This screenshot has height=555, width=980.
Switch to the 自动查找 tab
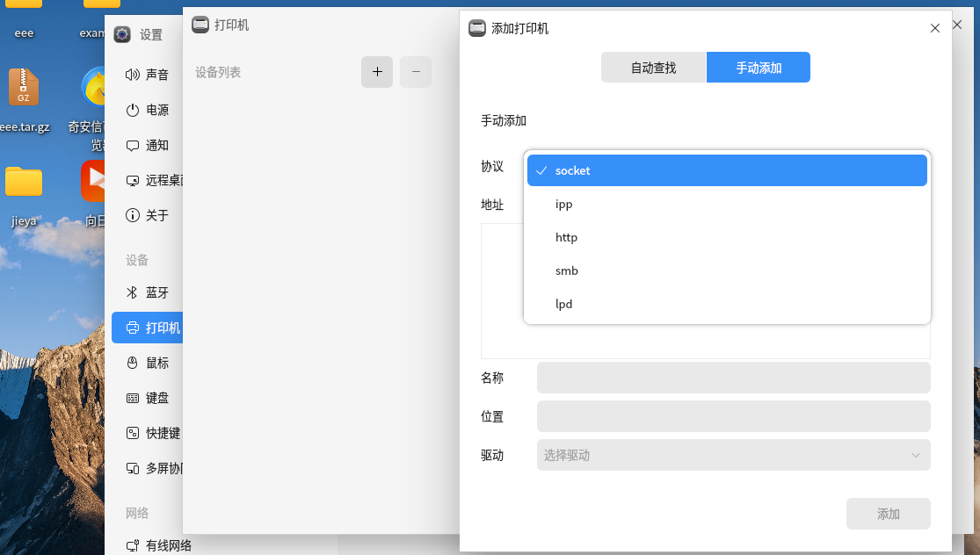(x=653, y=68)
